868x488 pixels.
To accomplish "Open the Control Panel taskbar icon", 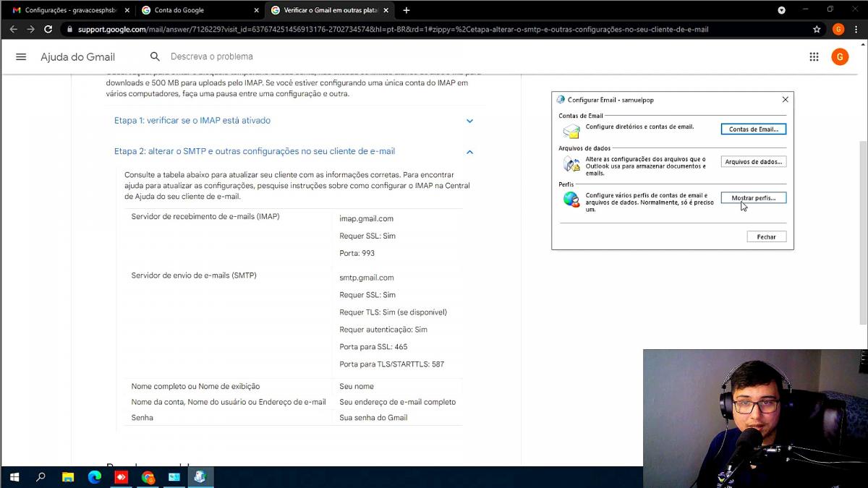I will (174, 477).
